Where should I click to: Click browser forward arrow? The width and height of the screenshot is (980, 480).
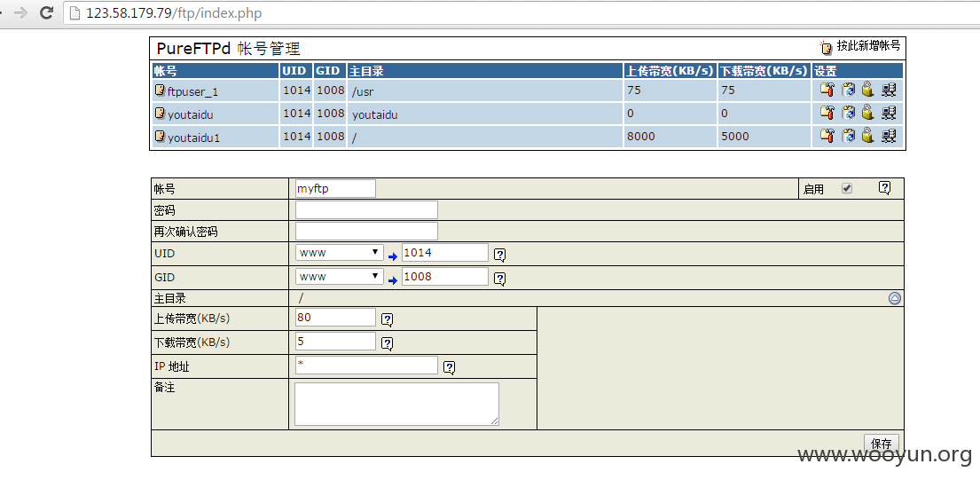20,12
